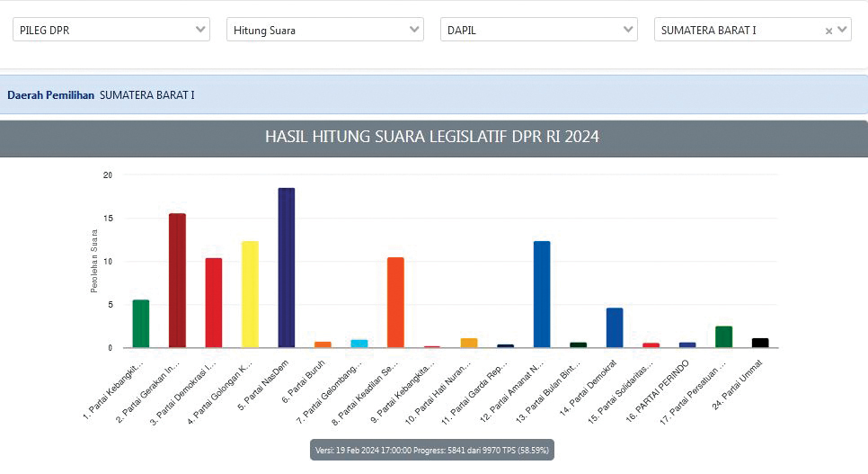Click the red Partai Demokrasi bar, number 3
Viewport: 868px width, 474px height.
pos(214,303)
